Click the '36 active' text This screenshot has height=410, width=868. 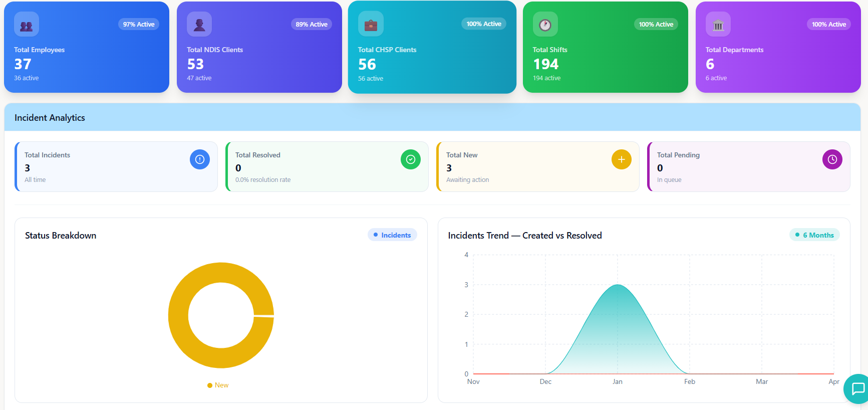tap(27, 78)
